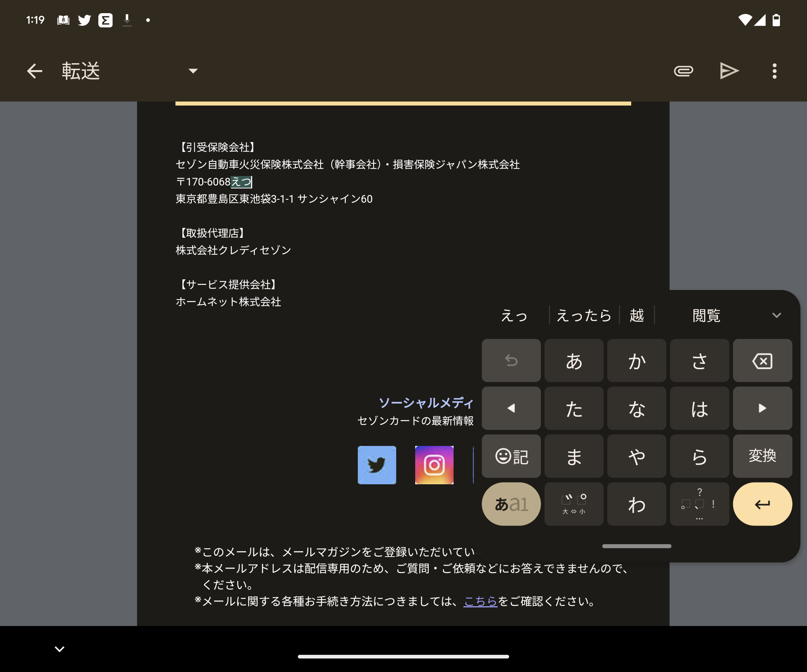Tap the ホームネット株式会社 line

(x=228, y=302)
